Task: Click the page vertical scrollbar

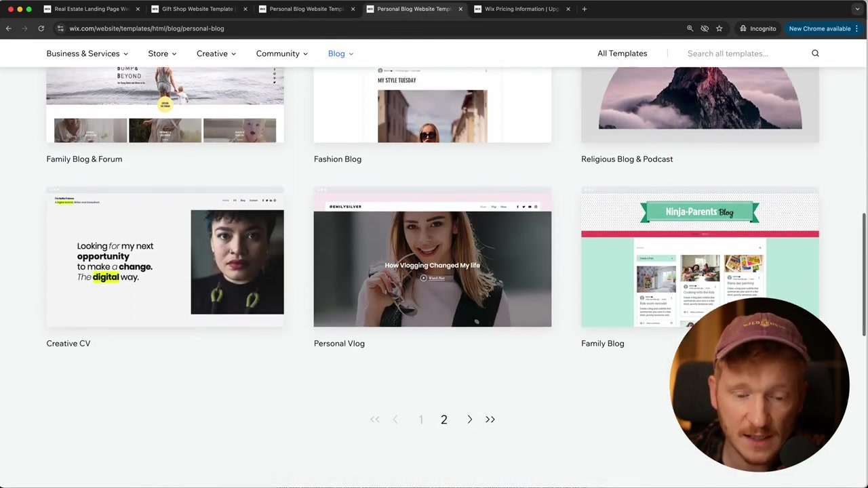Action: pyautogui.click(x=864, y=273)
